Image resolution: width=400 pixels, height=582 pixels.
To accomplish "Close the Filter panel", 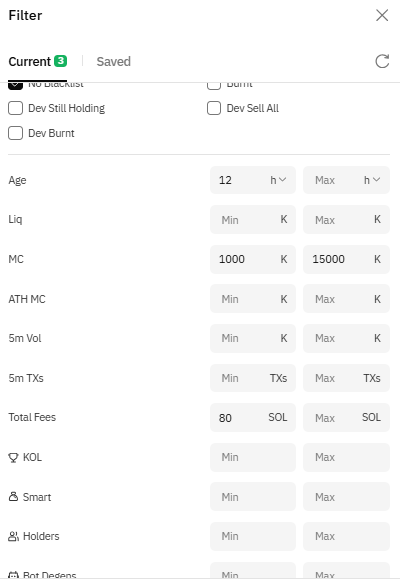I will (382, 16).
